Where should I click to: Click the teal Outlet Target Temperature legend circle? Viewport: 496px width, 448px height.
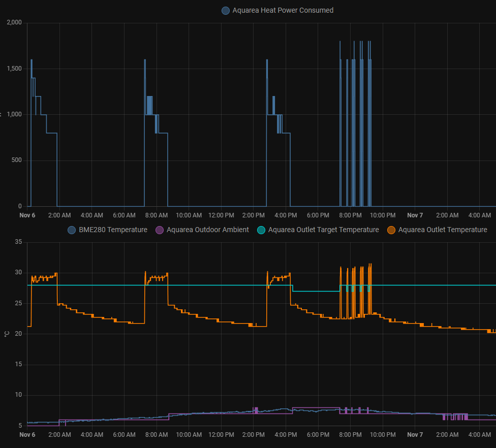[261, 230]
